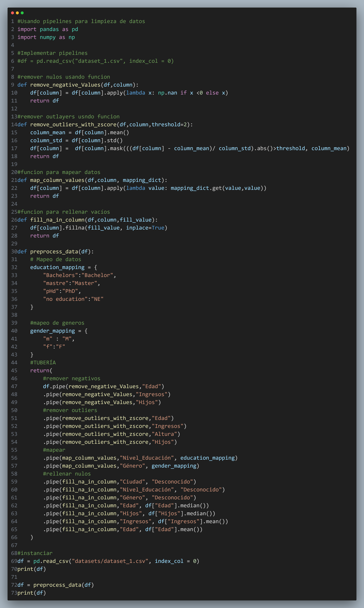Image resolution: width=364 pixels, height=608 pixels.
Task: Click the comment '#remover negativos'
Action: (x=72, y=378)
